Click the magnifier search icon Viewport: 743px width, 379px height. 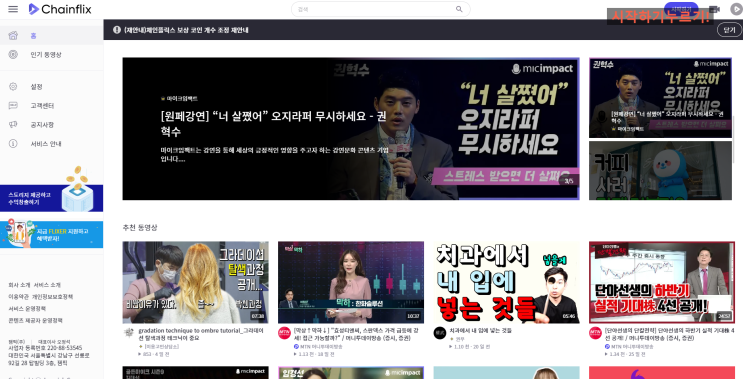pos(459,9)
